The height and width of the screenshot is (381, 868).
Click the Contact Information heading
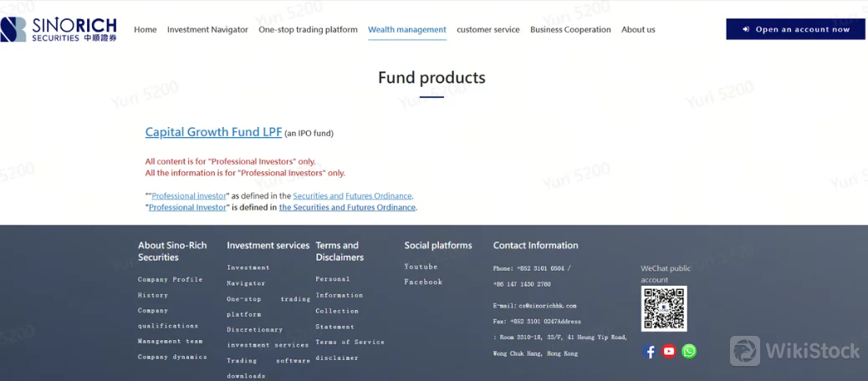[x=535, y=245]
